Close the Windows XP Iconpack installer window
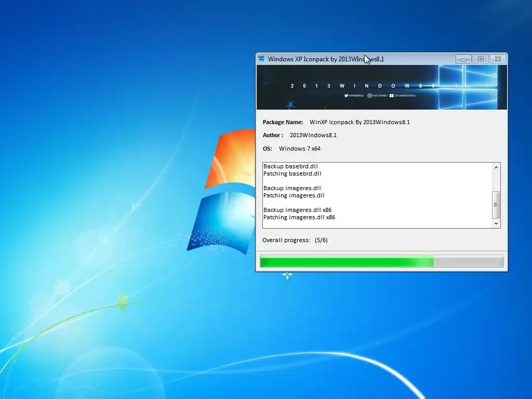Screen dimensions: 532x399 (498, 59)
